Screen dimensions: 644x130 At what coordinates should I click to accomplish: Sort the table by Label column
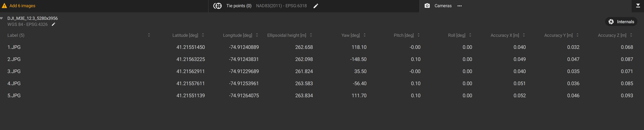(x=149, y=35)
